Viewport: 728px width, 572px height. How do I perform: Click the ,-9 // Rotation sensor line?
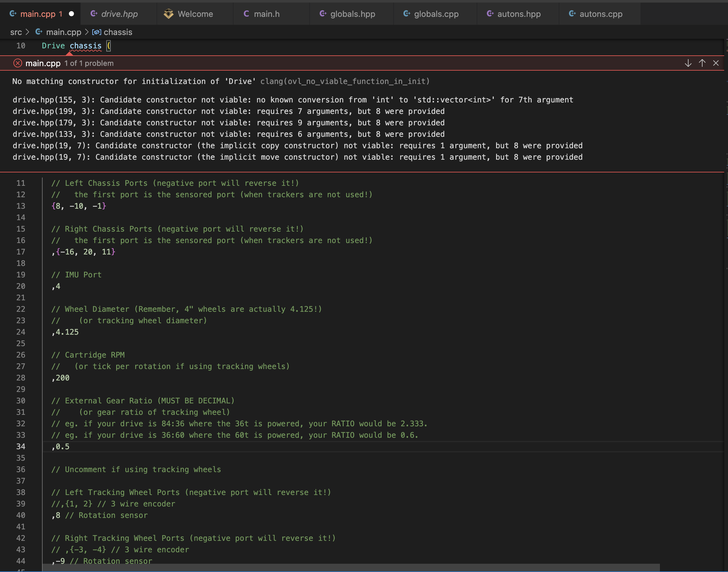[x=102, y=561]
